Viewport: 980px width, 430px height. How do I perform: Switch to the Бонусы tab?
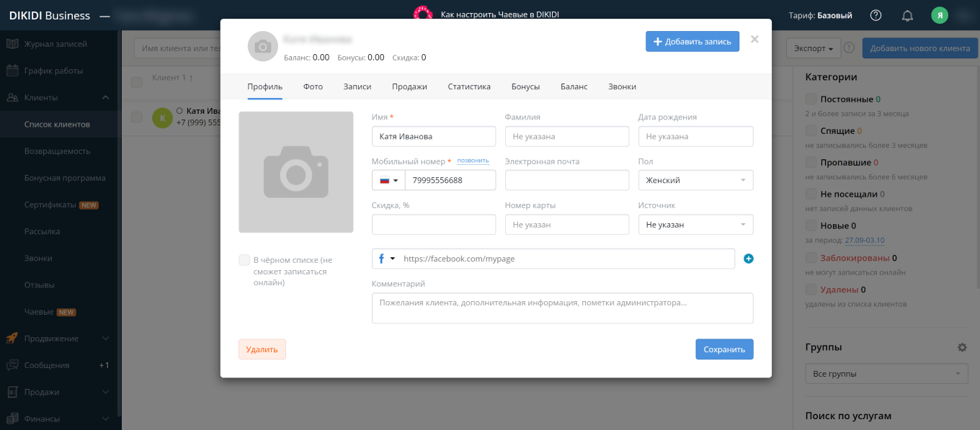[x=525, y=86]
